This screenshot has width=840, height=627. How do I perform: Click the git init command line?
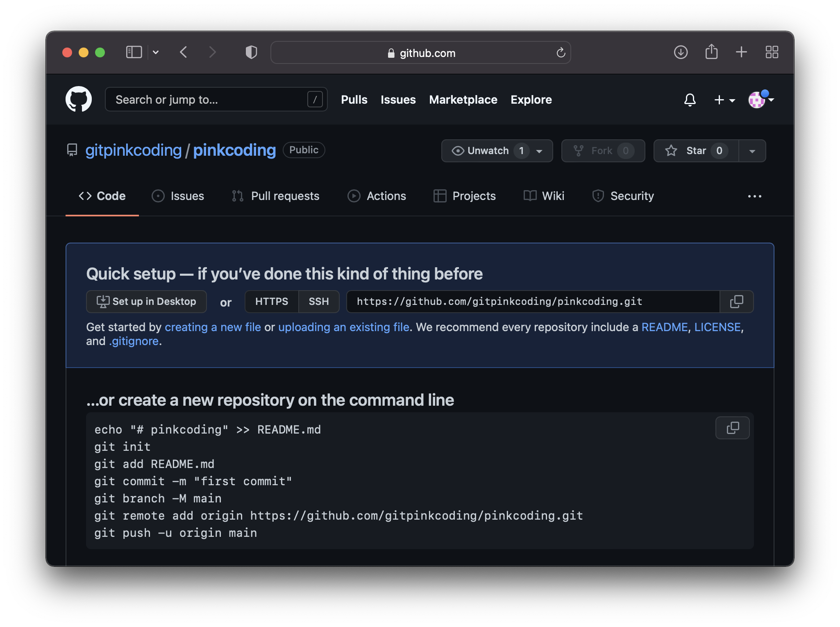point(123,447)
